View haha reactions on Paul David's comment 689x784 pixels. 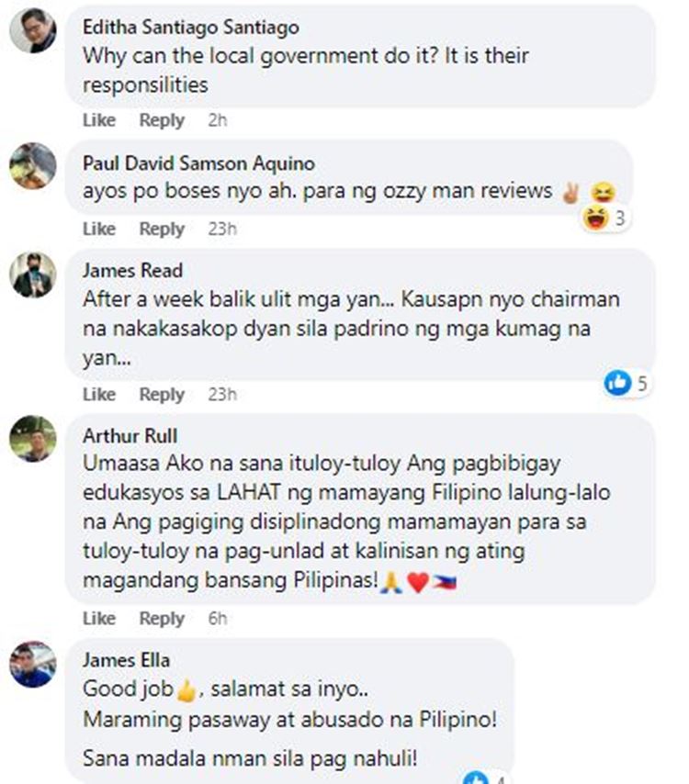604,218
